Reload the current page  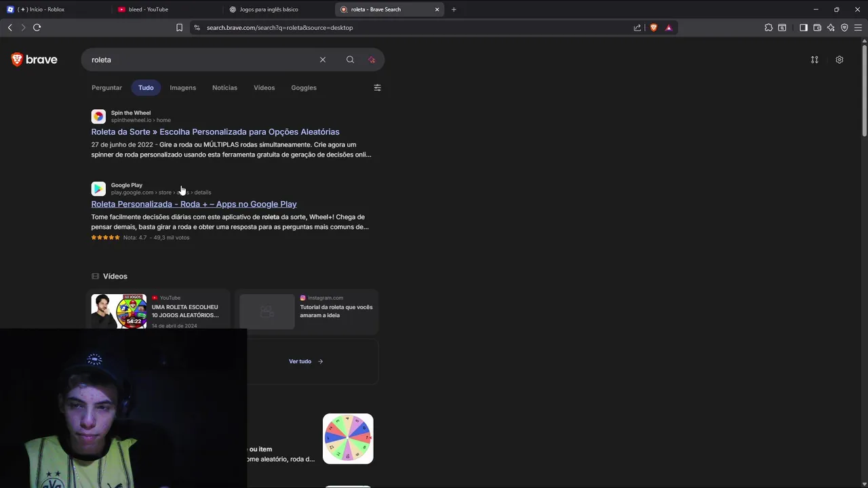pos(37,28)
